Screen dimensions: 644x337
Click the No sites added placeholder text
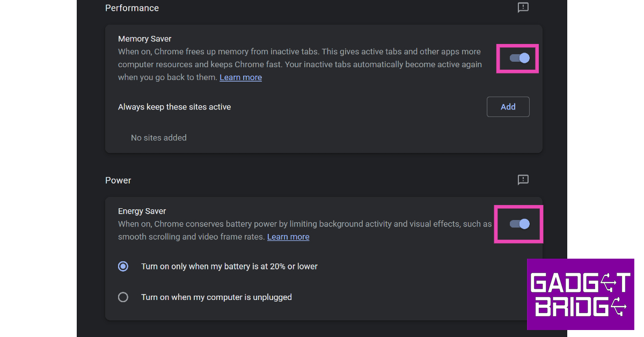159,138
